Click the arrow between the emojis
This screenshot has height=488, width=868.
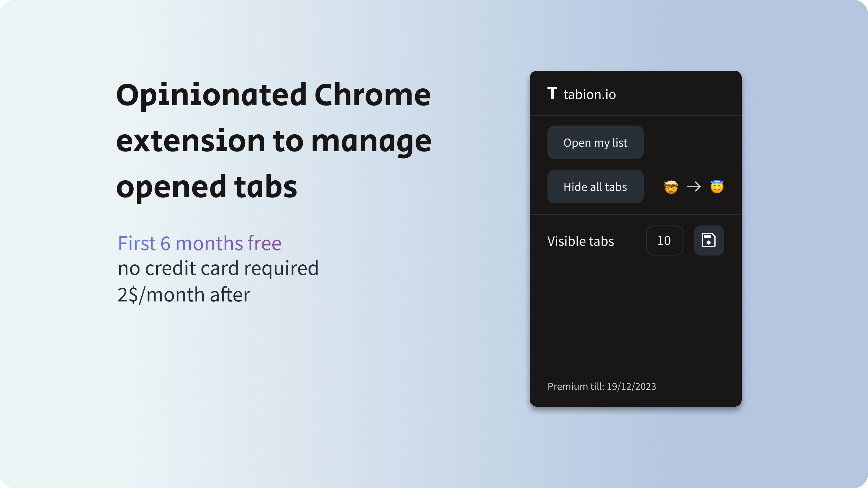tap(694, 187)
